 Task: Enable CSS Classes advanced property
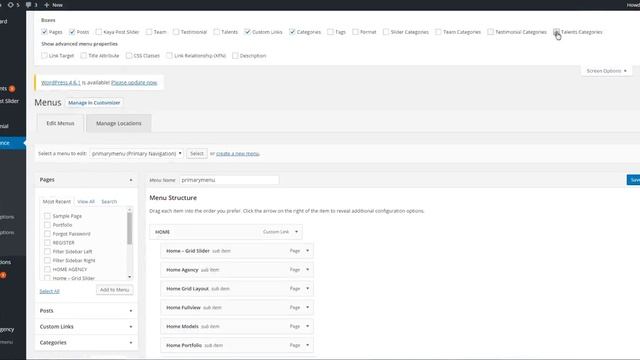click(x=129, y=56)
